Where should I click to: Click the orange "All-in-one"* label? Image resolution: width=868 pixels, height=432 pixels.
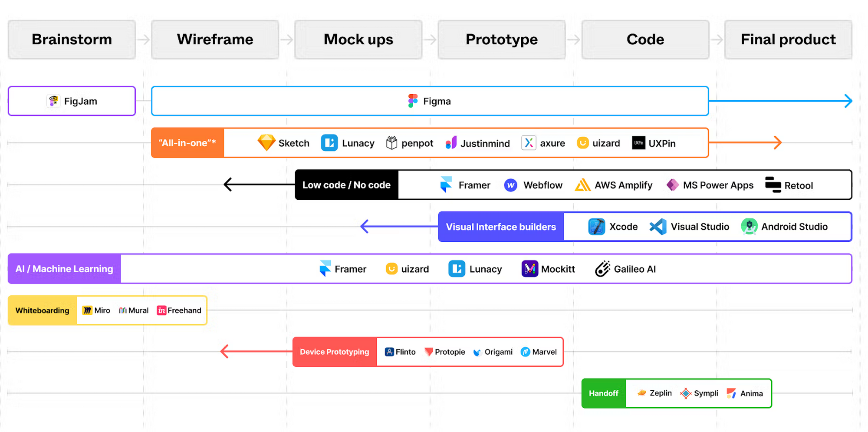pyautogui.click(x=187, y=143)
